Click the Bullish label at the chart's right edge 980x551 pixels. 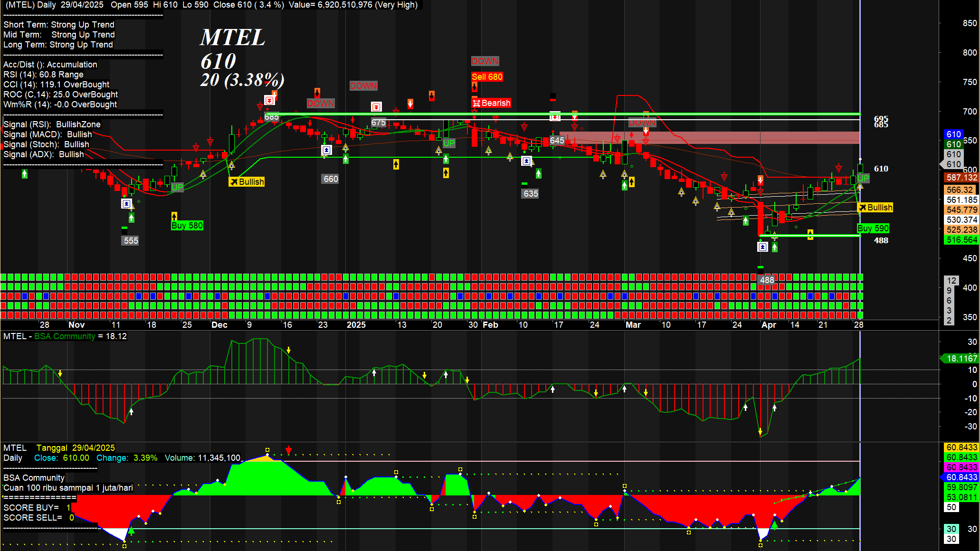(875, 208)
